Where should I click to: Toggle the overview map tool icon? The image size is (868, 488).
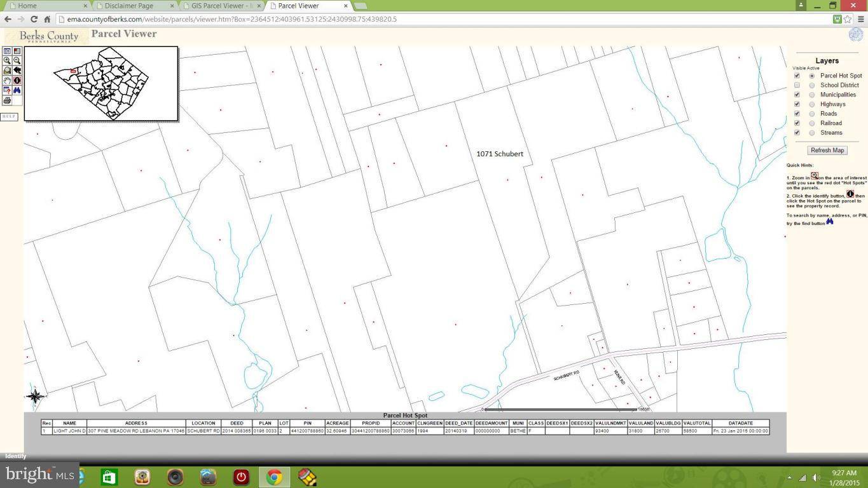click(x=17, y=51)
